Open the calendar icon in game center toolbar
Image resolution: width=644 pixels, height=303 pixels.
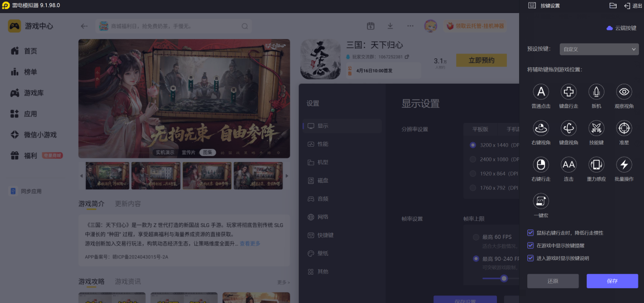(x=371, y=26)
